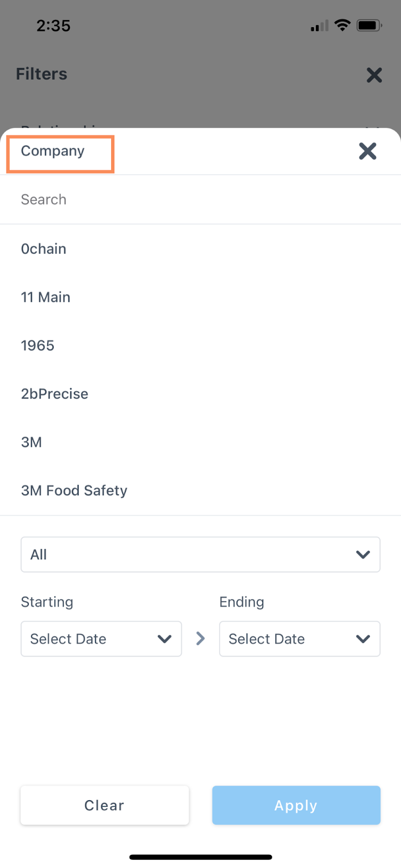
Task: Choose 3M from the list
Action: pos(31,442)
